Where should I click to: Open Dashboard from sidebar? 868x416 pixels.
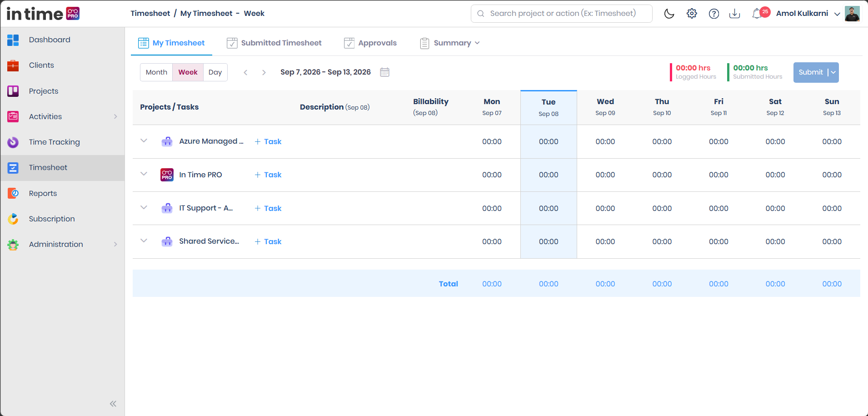pyautogui.click(x=62, y=40)
